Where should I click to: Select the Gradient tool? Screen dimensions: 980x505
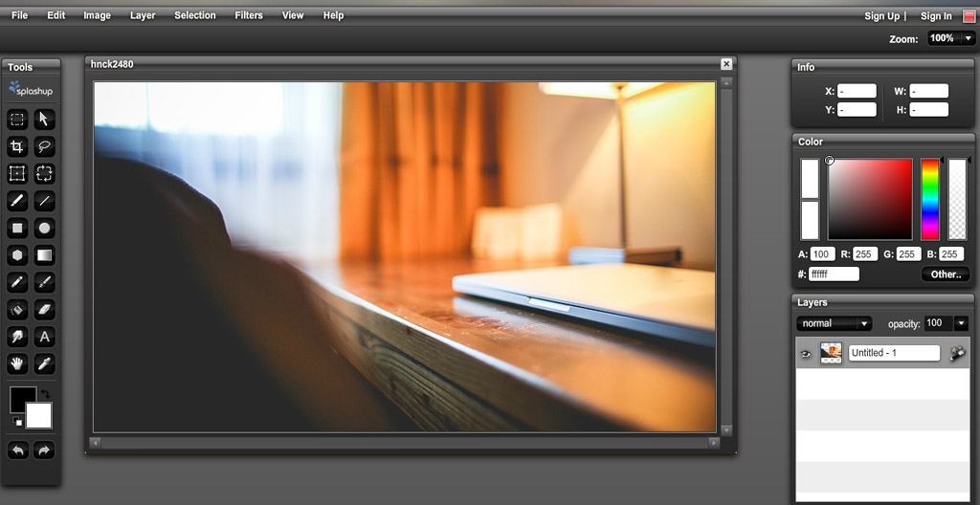click(x=44, y=255)
